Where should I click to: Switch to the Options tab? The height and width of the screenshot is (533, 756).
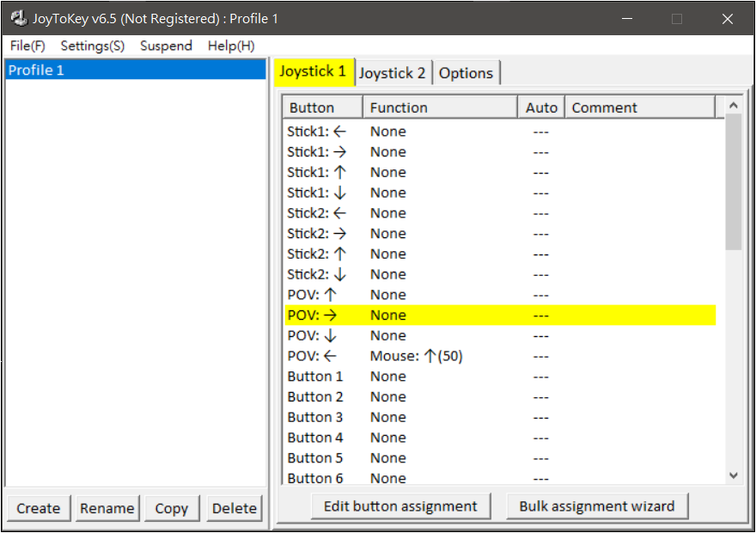click(466, 73)
